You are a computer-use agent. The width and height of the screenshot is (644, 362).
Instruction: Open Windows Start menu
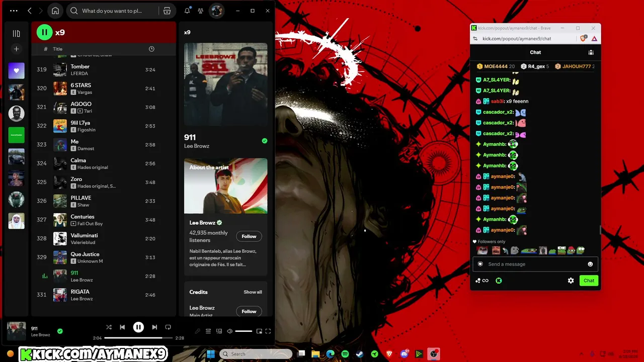(x=211, y=354)
